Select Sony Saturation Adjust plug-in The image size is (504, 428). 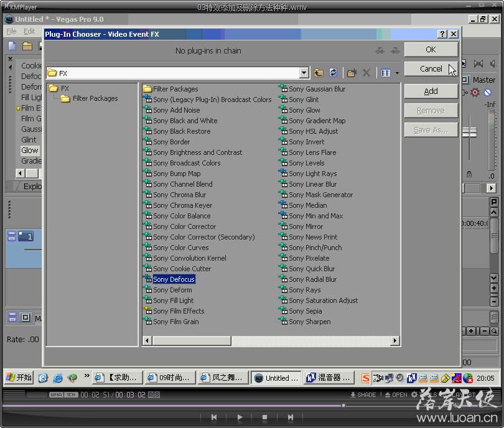tap(324, 300)
